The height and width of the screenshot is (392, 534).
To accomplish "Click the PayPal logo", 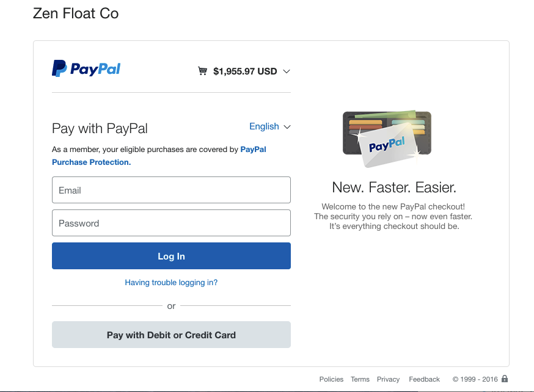I will [86, 68].
